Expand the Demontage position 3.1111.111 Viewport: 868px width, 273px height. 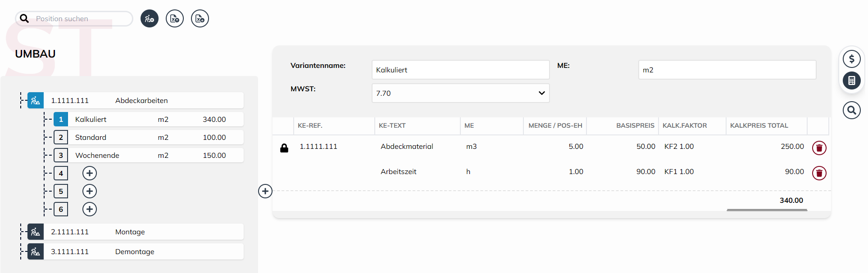click(x=36, y=252)
